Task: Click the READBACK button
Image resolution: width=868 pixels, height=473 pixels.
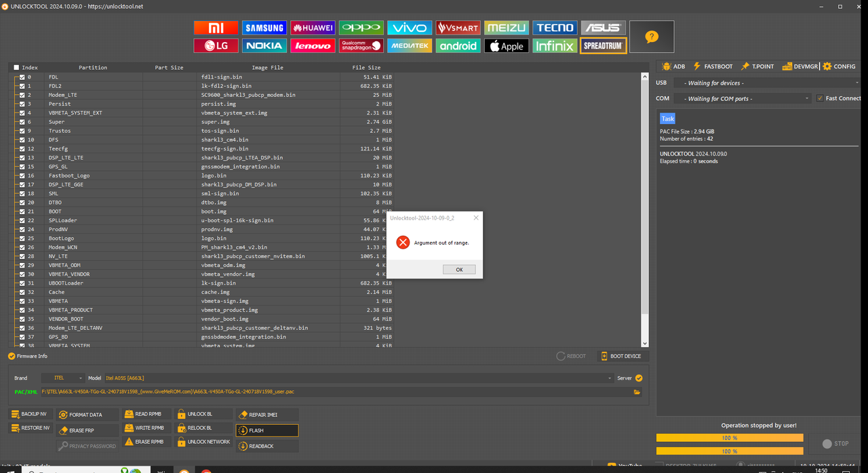Action: pos(267,447)
